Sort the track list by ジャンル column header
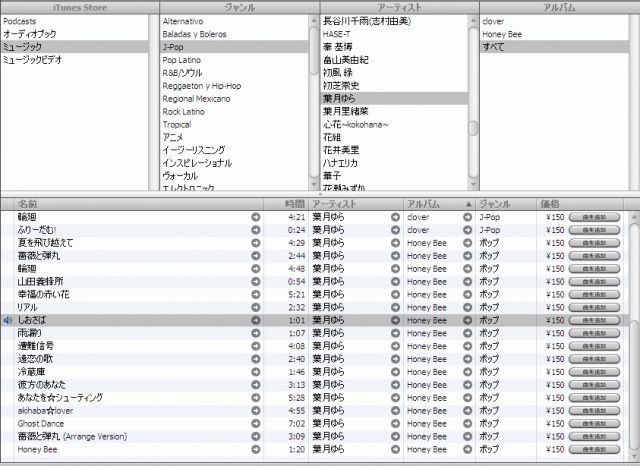Image resolution: width=640 pixels, height=466 pixels. (506, 204)
